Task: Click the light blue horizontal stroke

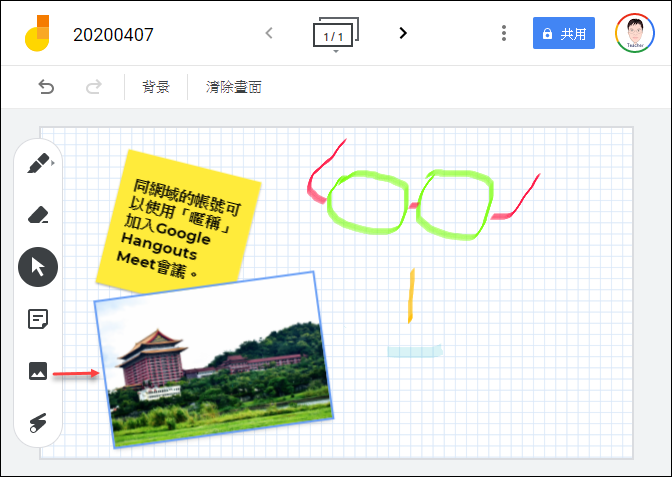Action: click(415, 351)
